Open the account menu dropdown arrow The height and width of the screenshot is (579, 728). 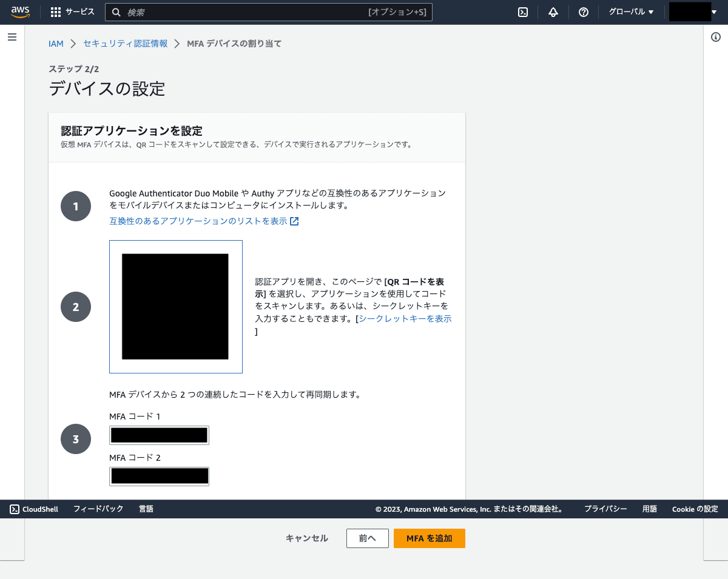(714, 12)
